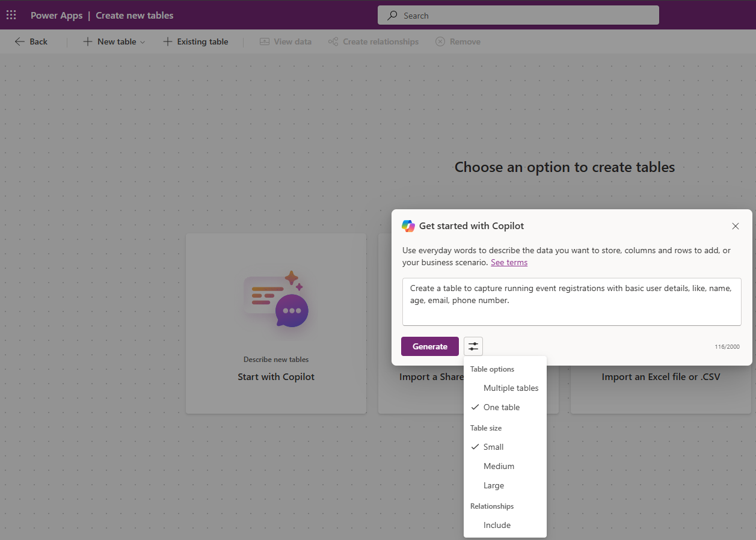The height and width of the screenshot is (540, 756).
Task: Choose Large table size
Action: pyautogui.click(x=493, y=485)
